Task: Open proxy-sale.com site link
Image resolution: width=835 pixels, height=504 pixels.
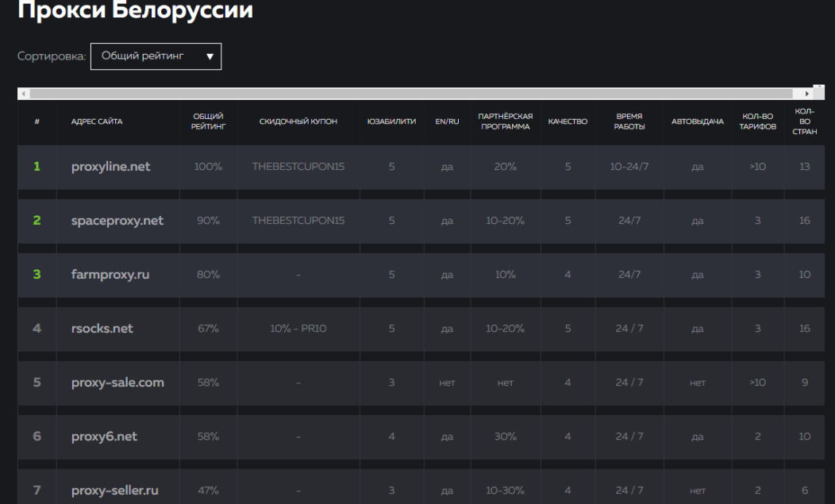Action: click(117, 383)
